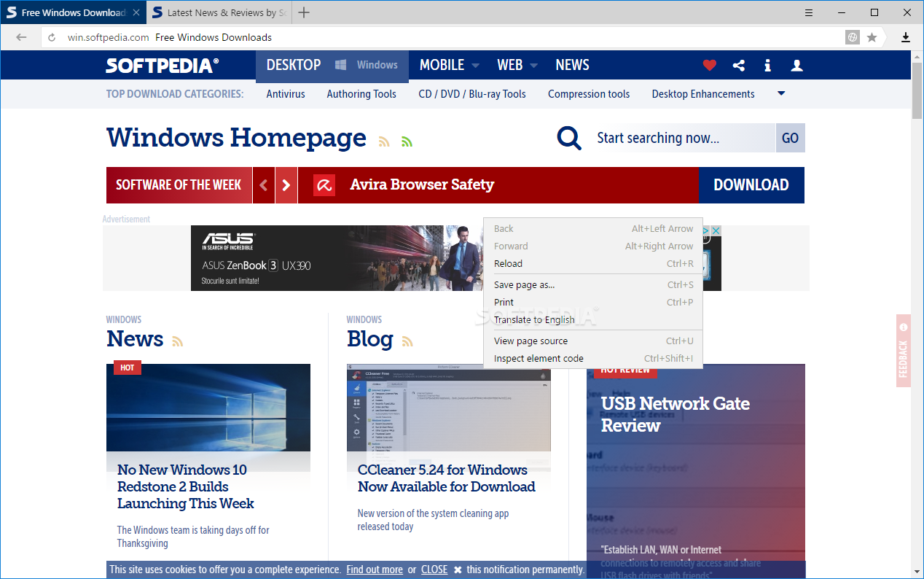This screenshot has width=924, height=579.
Task: Click RSS icon next to News heading
Action: click(x=177, y=341)
